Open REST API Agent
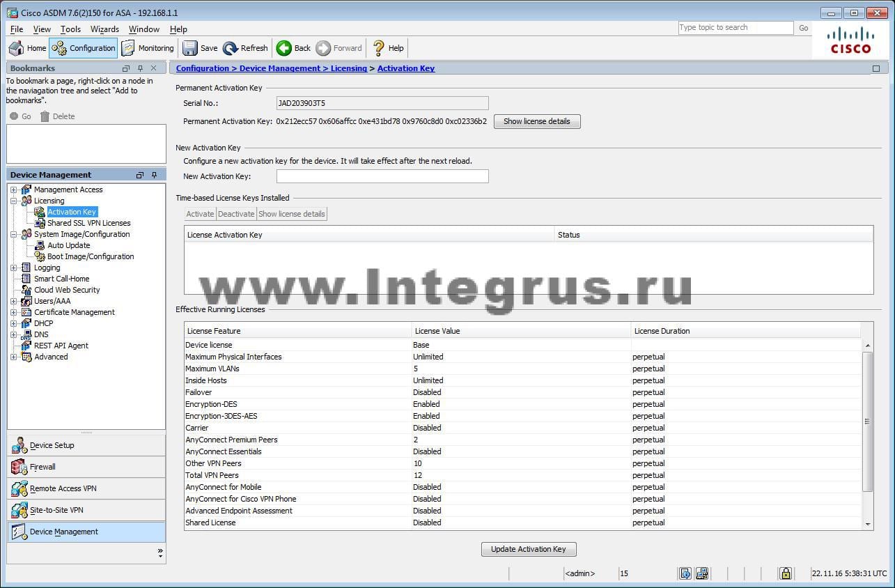Viewport: 895px width, 588px height. (61, 346)
